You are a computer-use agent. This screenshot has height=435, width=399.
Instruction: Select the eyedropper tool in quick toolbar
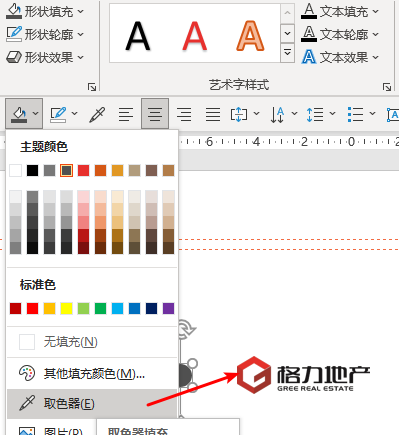[x=97, y=114]
